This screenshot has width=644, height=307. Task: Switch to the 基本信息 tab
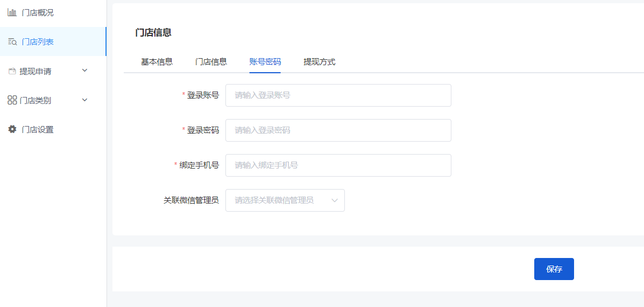157,62
